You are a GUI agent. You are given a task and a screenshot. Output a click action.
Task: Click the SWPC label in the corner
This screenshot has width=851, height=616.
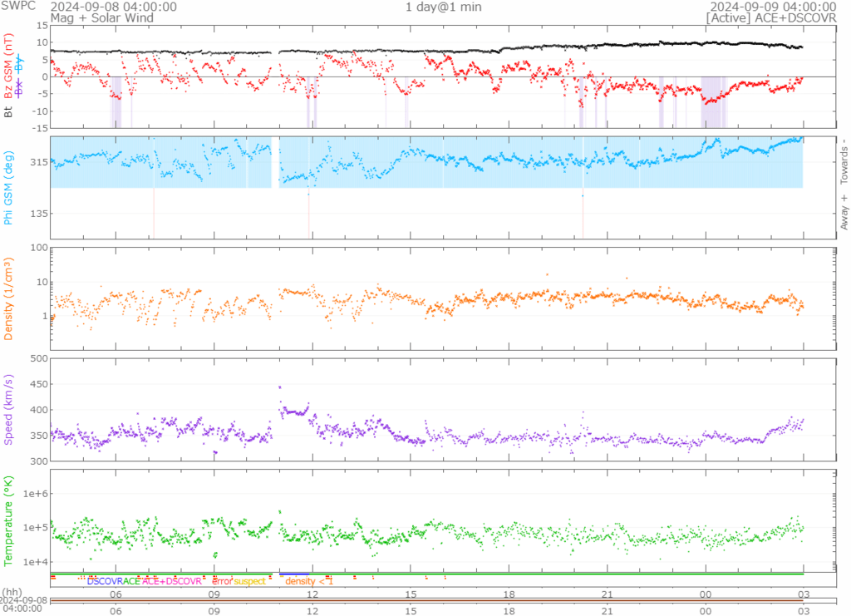tap(17, 6)
